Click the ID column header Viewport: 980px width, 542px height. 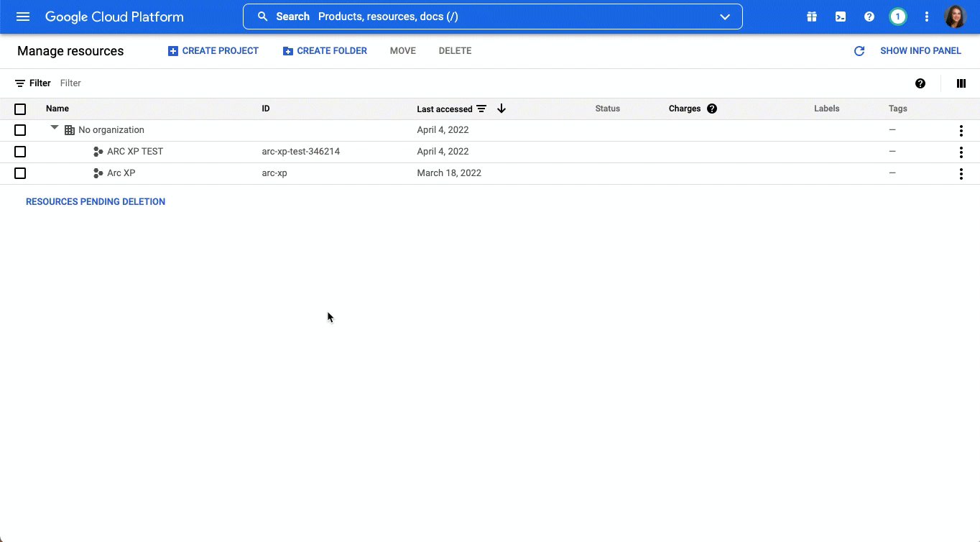[x=266, y=109]
